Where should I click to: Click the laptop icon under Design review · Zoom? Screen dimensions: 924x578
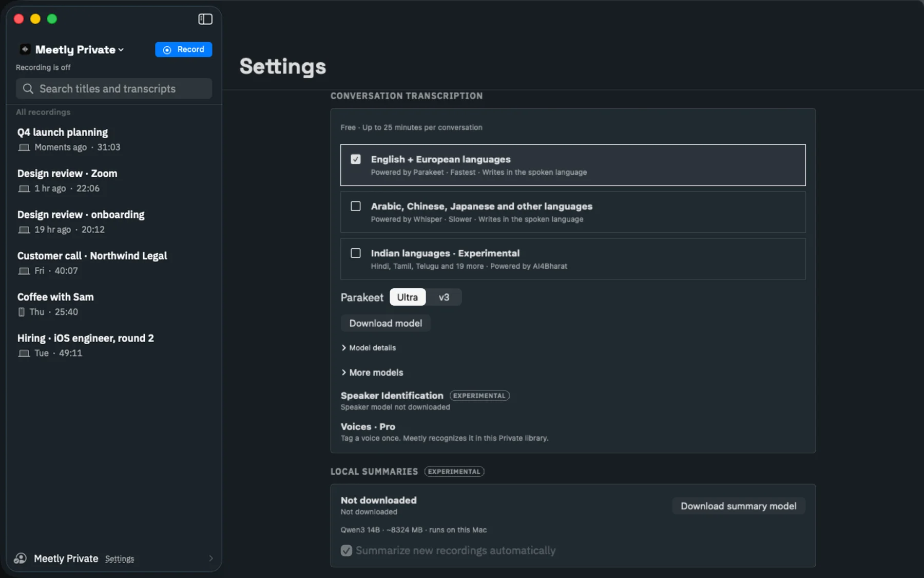(24, 189)
